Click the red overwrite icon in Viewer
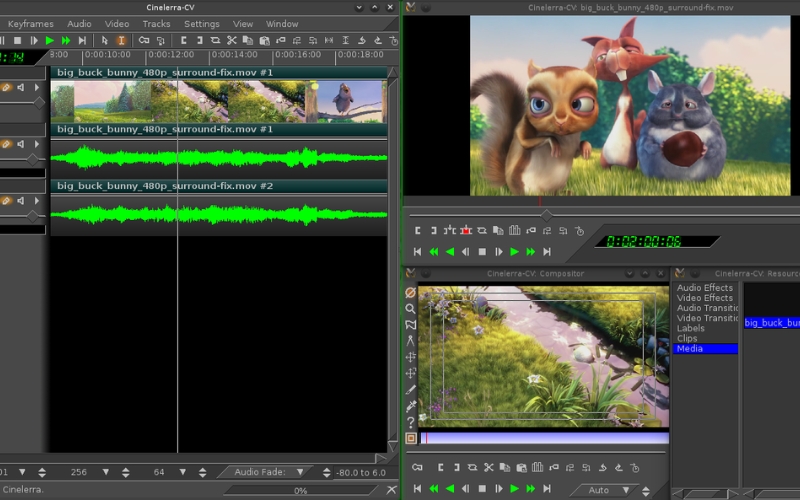The image size is (800, 500). [x=466, y=231]
